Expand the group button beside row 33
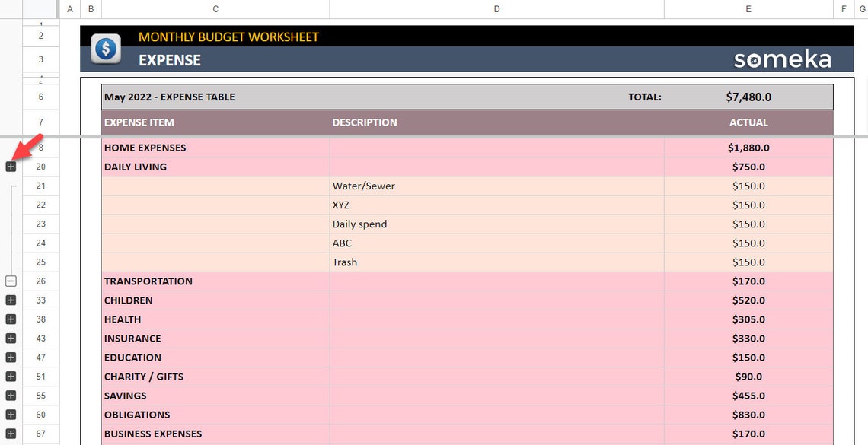868x445 pixels. pos(11,300)
